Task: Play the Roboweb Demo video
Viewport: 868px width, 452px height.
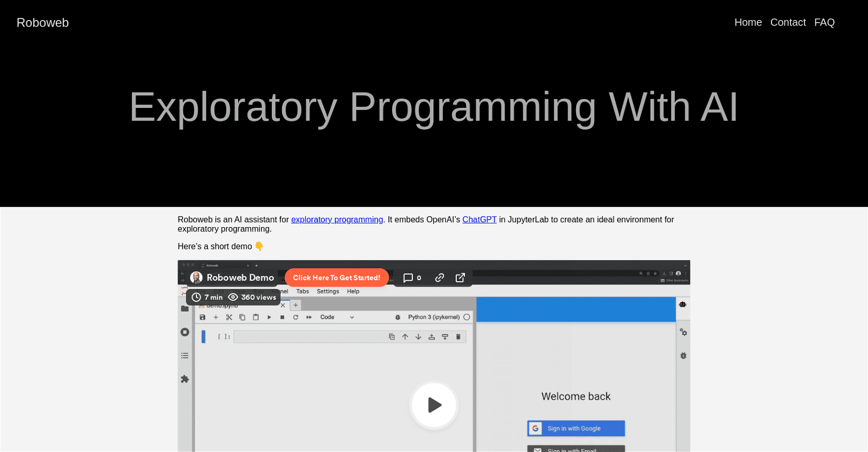Action: click(x=434, y=405)
